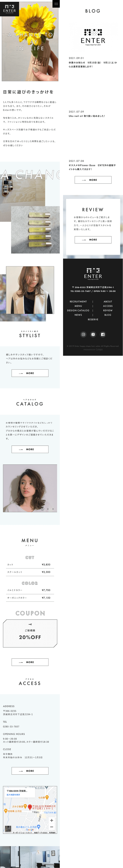Select catalog slide indicator 2
Image resolution: width=123 pixels, height=868 pixels.
pos(48,509)
